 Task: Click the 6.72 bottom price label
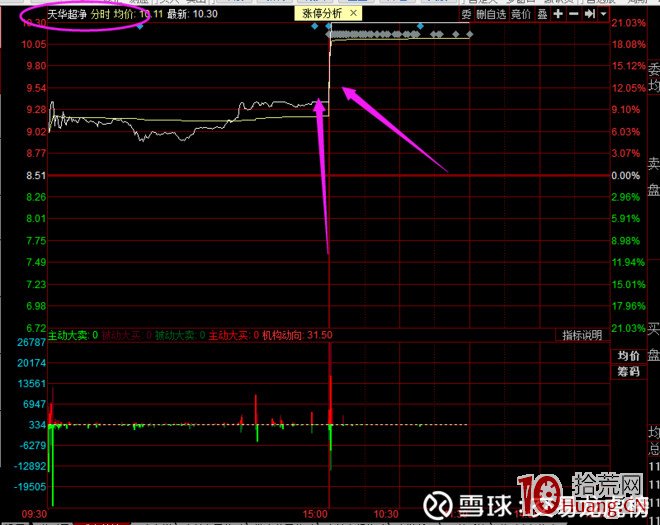[36, 328]
